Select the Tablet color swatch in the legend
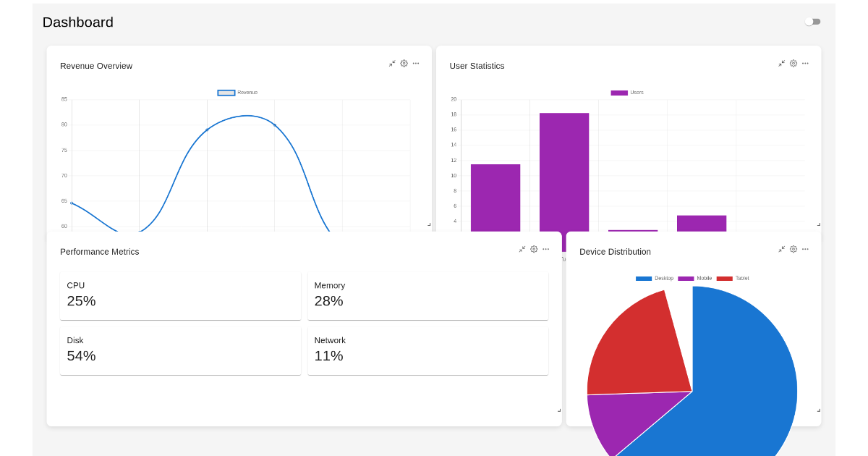The image size is (868, 456). coord(723,278)
